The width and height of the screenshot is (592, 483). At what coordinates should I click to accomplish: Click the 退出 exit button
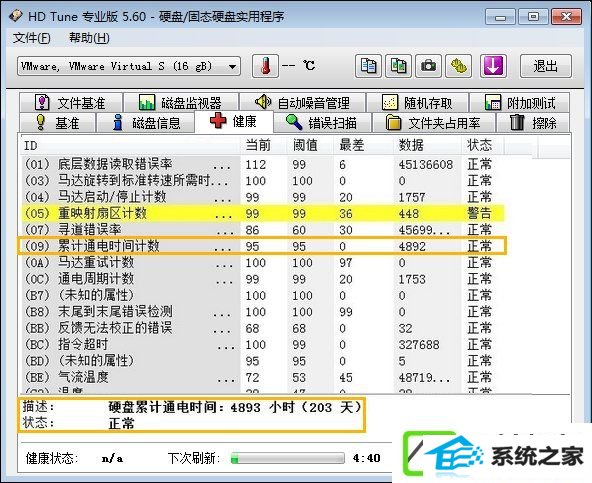coord(546,66)
